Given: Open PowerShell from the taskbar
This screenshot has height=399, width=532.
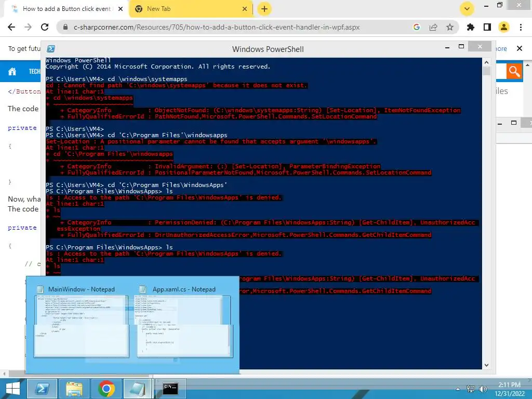Looking at the screenshot, I should tap(42, 389).
